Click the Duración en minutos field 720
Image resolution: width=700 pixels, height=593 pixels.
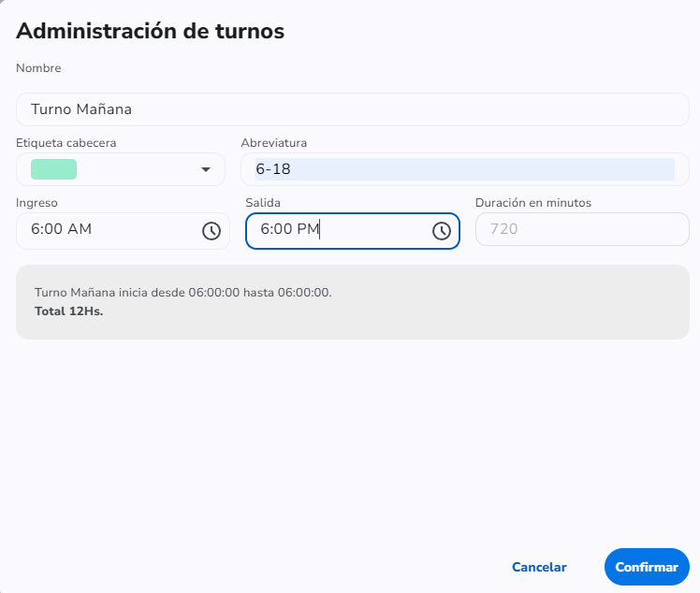582,229
